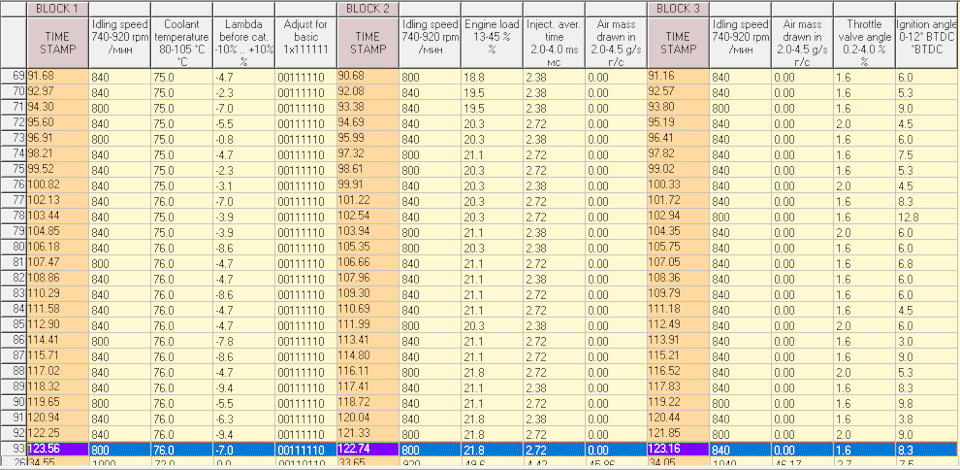Select row number 69

pyautogui.click(x=13, y=77)
